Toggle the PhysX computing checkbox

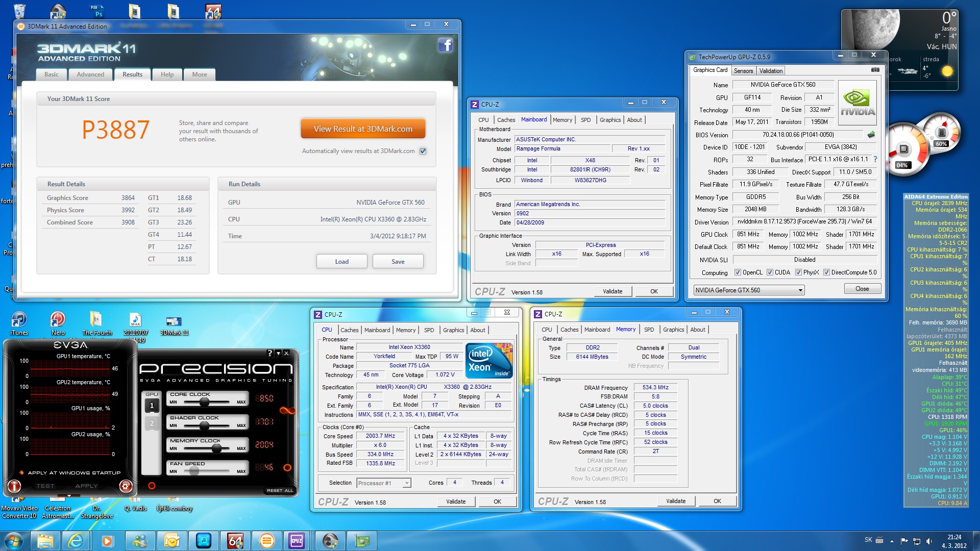tap(798, 272)
